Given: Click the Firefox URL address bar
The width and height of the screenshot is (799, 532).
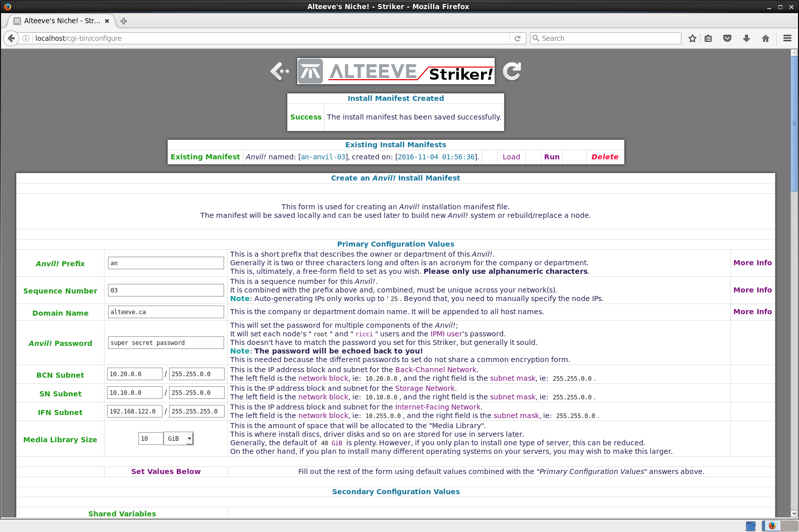Looking at the screenshot, I should [272, 38].
